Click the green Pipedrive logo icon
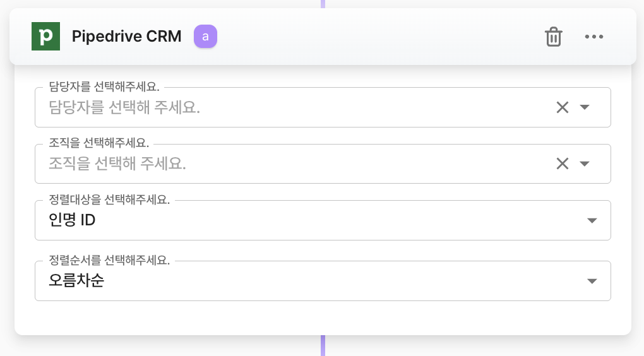Screen dimensions: 644x356 pyautogui.click(x=45, y=37)
